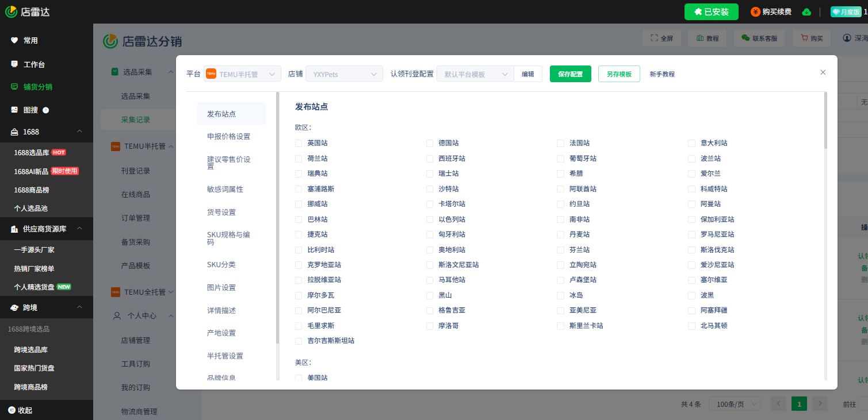
Task: Close the configuration dialog with X
Action: pyautogui.click(x=823, y=72)
